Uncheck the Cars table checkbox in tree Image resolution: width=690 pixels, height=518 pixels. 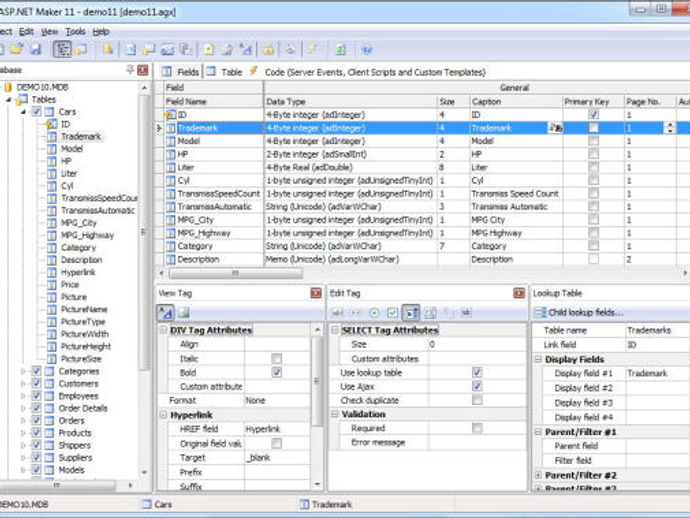point(37,111)
